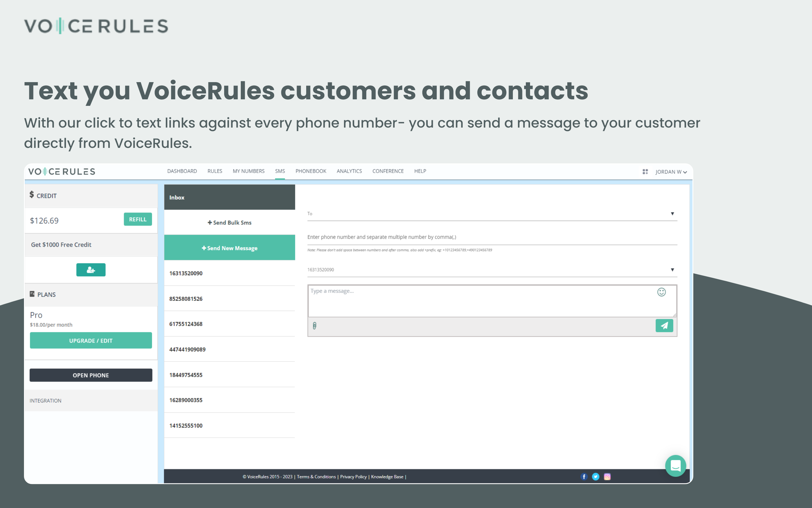Screen dimensions: 812x508
Task: Go to the Dashboard tab
Action: coord(182,171)
